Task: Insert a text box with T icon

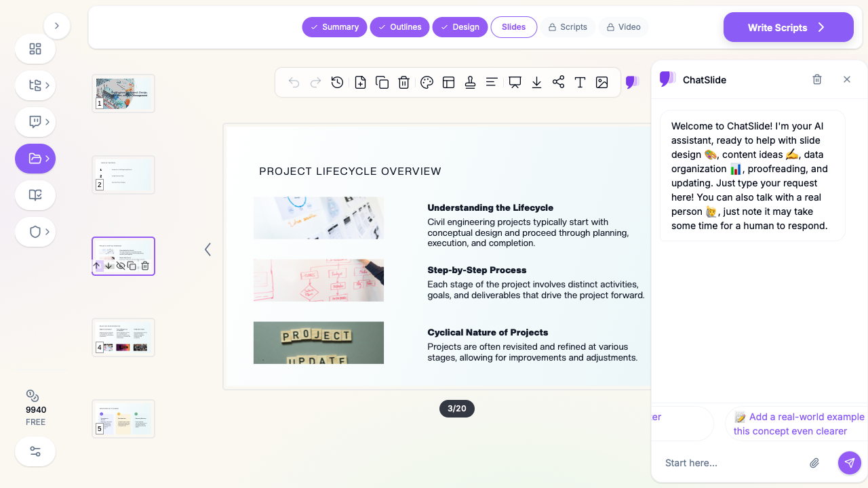Action: pos(580,83)
